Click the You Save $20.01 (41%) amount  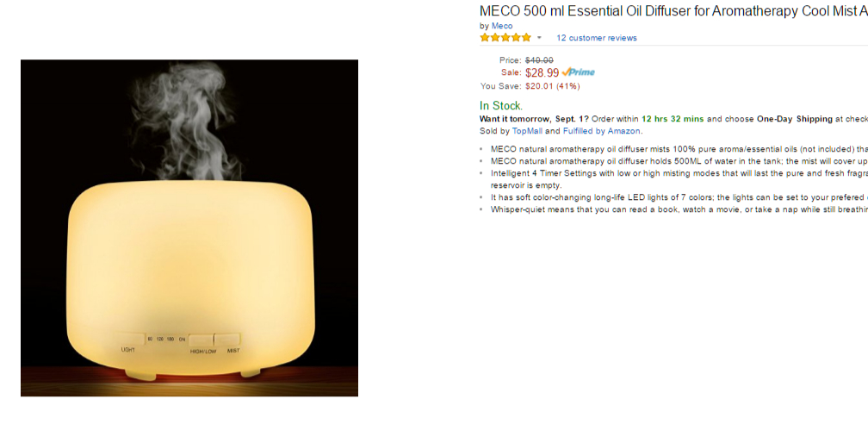[x=553, y=86]
